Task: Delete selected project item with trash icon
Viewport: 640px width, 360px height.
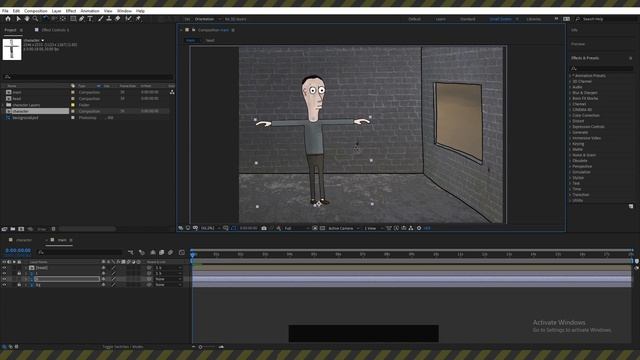Action: (53, 229)
